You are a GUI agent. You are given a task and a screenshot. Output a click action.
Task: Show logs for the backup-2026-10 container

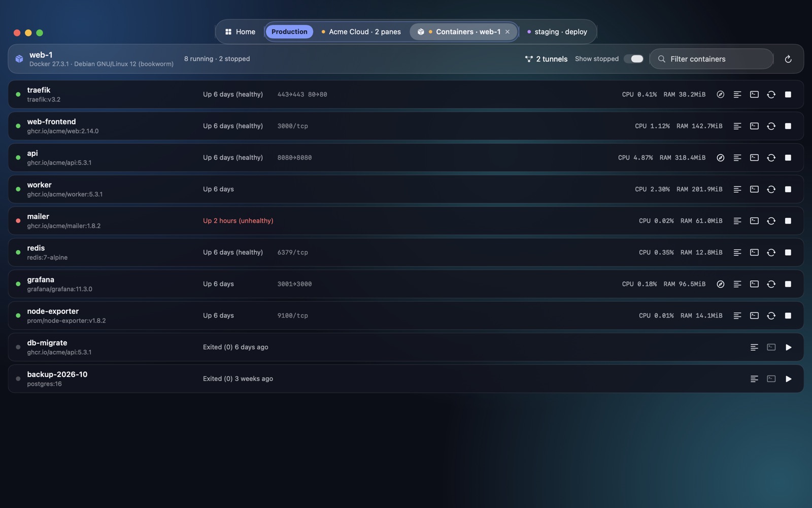(x=754, y=379)
